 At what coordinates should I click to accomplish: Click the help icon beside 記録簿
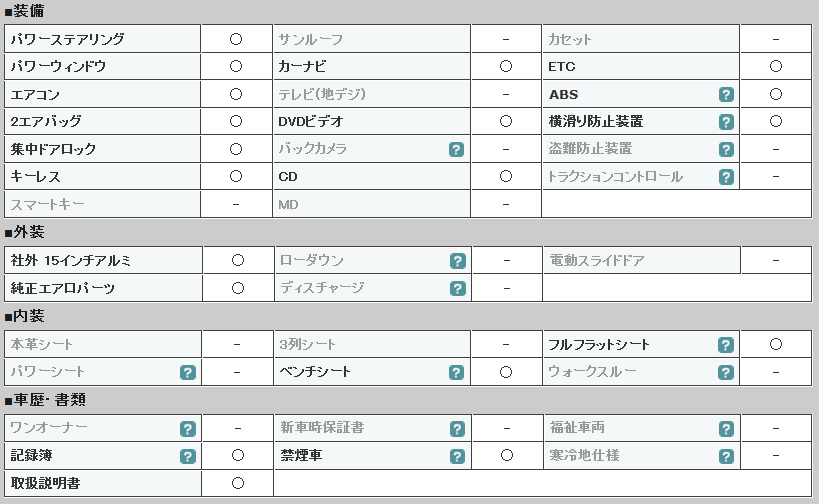point(188,456)
